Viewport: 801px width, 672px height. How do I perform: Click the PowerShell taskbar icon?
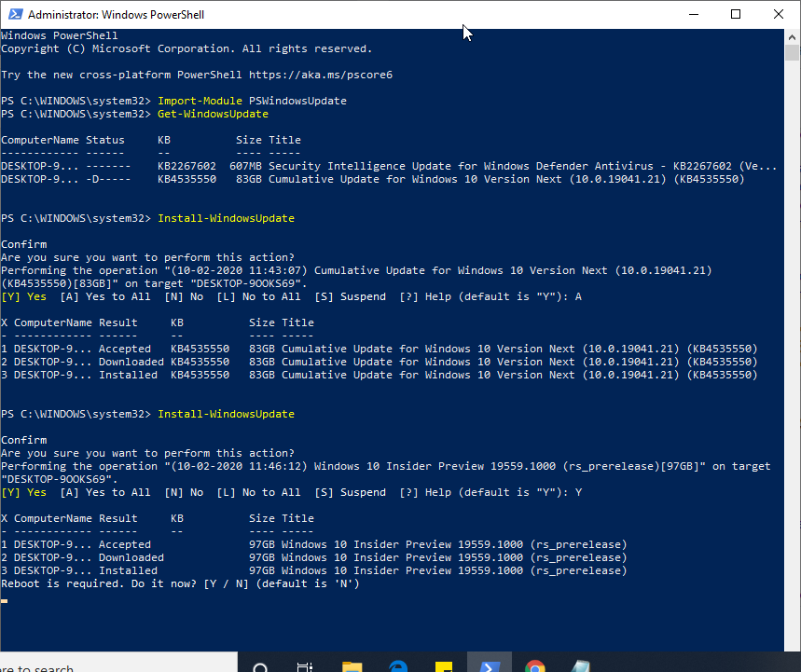[490, 664]
